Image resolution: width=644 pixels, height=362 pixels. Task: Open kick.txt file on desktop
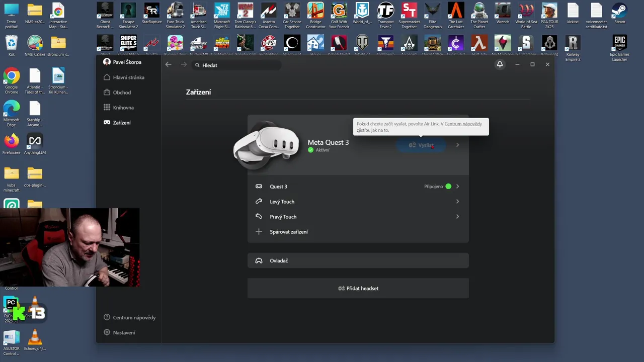click(x=573, y=13)
